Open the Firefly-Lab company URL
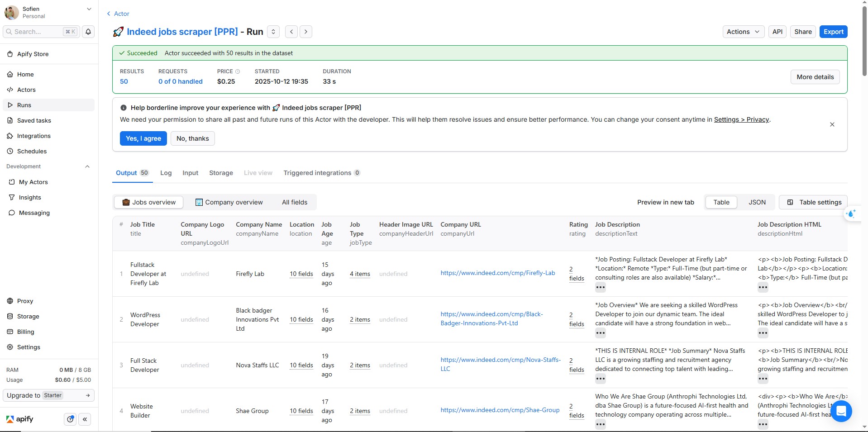The image size is (868, 432). point(498,273)
